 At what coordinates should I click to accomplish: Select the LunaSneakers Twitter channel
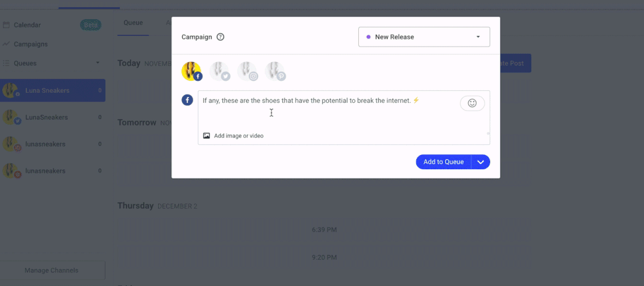pos(53,117)
